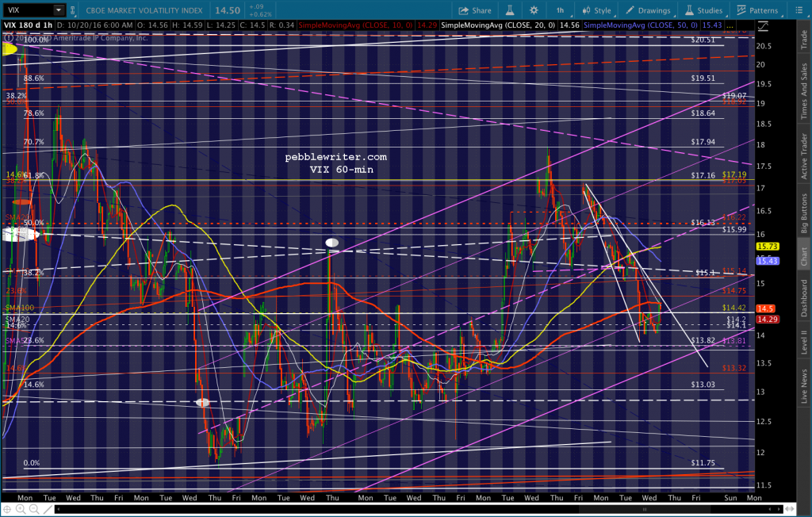Click the white ellipse marker near 12.8 level
This screenshot has height=517, width=812.
click(x=202, y=403)
